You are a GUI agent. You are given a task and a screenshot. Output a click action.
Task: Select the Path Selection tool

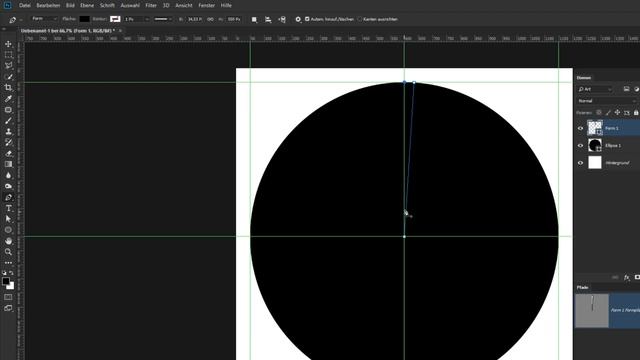[x=8, y=219]
